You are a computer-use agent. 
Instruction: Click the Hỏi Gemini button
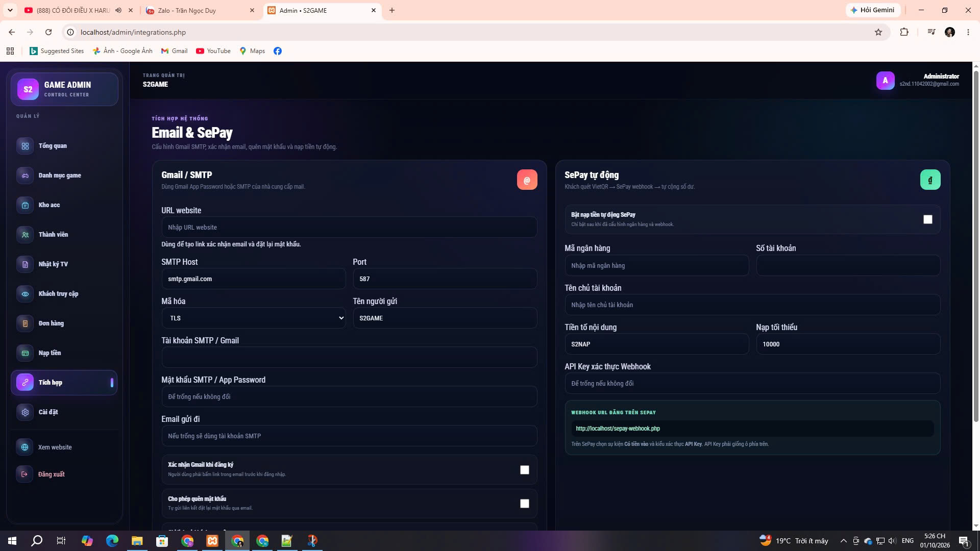tap(873, 10)
